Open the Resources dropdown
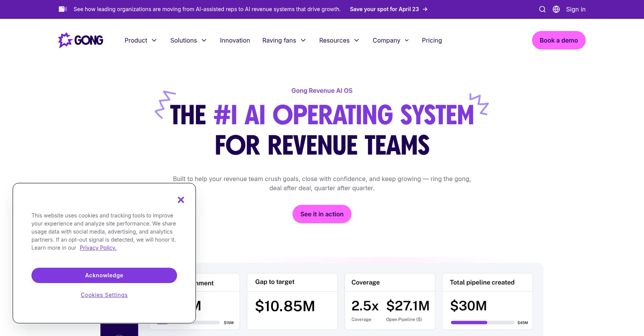Screen dimensions: 644x336 (x=339, y=40)
